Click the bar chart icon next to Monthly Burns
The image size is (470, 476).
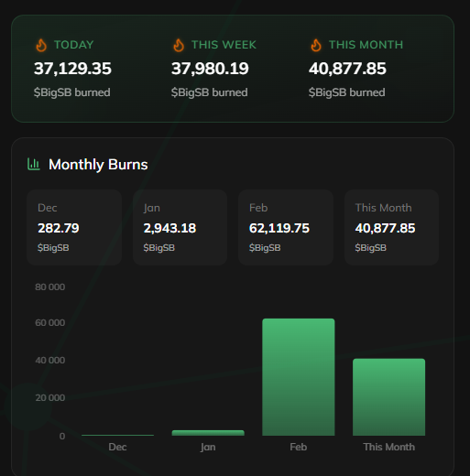(34, 164)
